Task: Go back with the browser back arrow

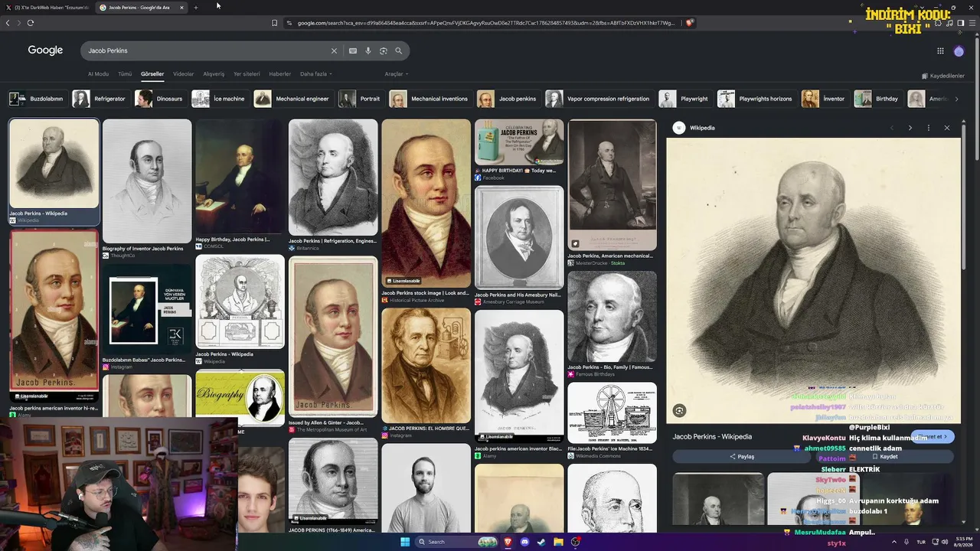Action: coord(8,23)
